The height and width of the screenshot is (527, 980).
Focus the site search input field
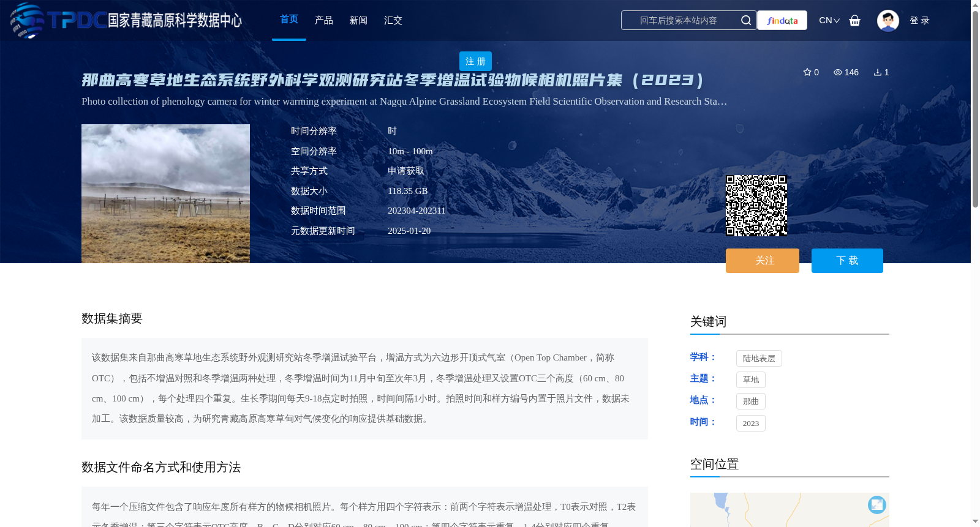pos(679,20)
